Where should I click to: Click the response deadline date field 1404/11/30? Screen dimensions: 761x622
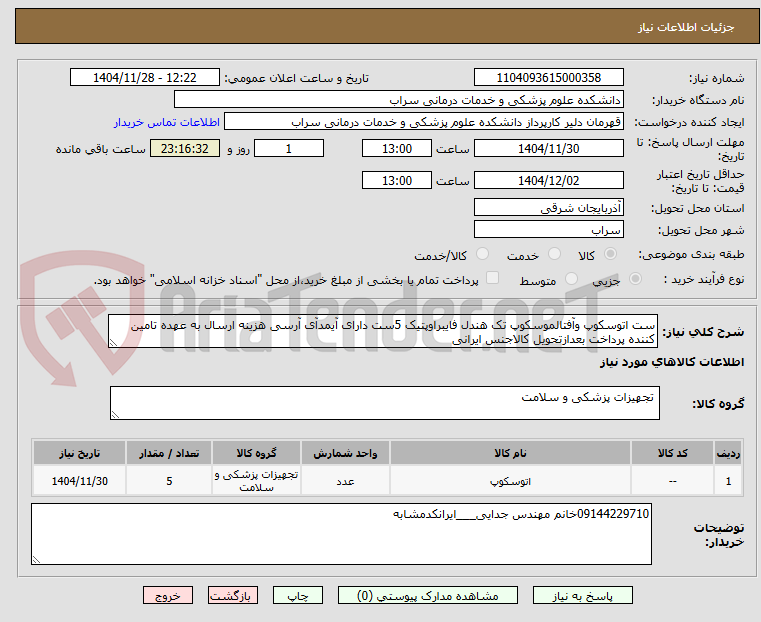[x=548, y=148]
